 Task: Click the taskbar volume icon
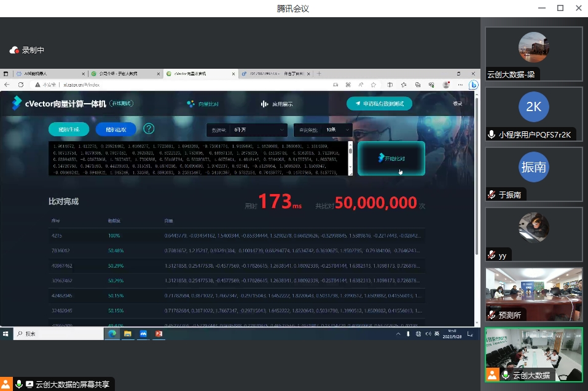pyautogui.click(x=428, y=334)
